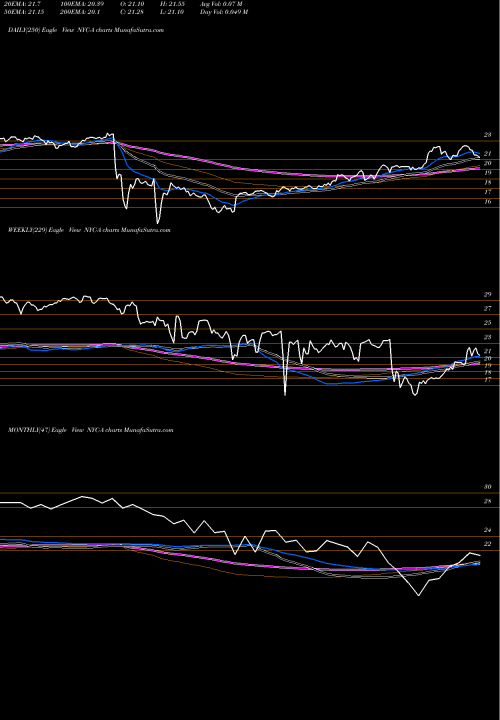Click the open price 'O: 21.10' text
The width and height of the screenshot is (500, 720).
click(133, 4)
